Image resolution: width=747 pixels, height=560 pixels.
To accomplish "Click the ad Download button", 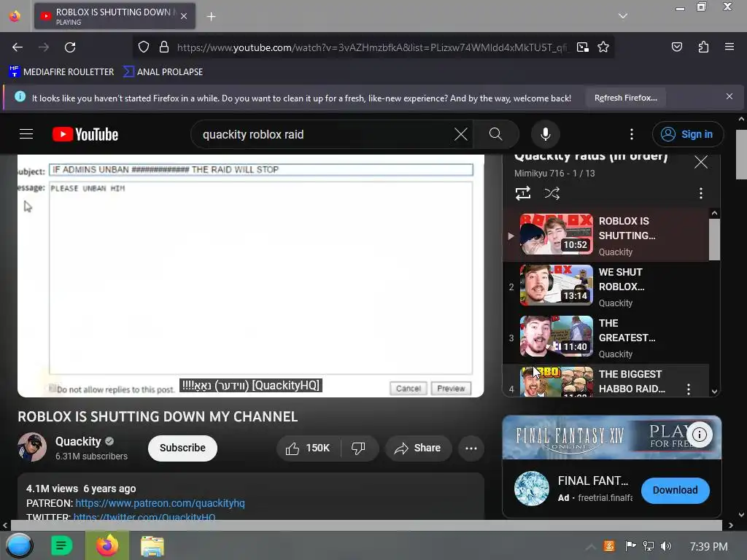I will (675, 490).
